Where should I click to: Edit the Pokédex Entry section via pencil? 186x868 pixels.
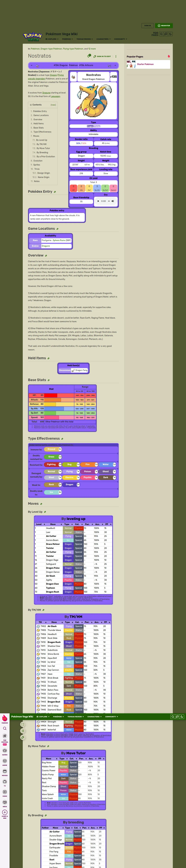[x=55, y=192]
